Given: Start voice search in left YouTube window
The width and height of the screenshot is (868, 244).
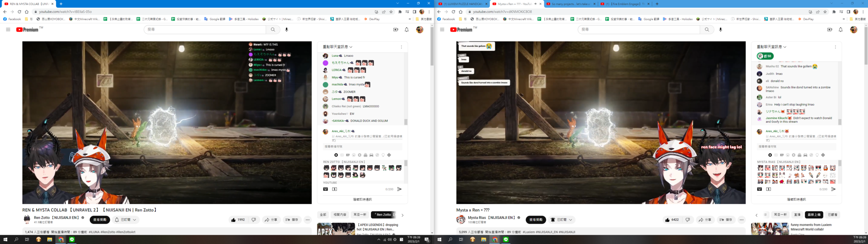Looking at the screenshot, I should (287, 30).
